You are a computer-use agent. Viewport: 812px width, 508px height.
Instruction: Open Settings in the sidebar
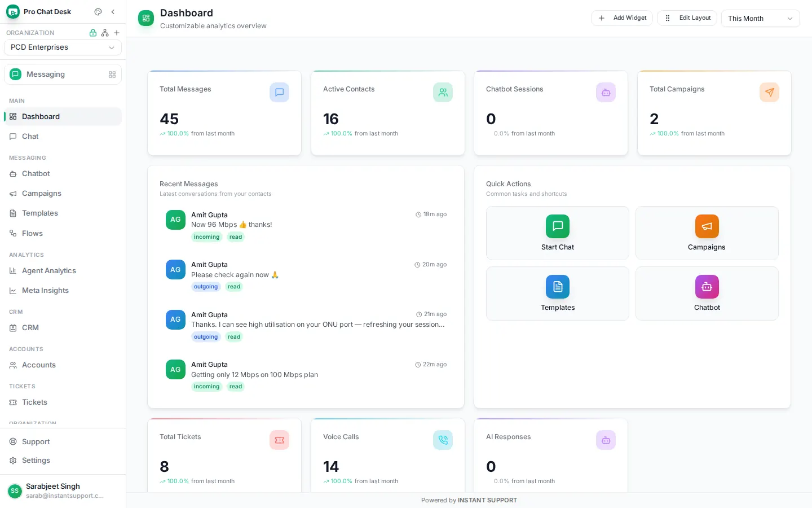pyautogui.click(x=63, y=461)
